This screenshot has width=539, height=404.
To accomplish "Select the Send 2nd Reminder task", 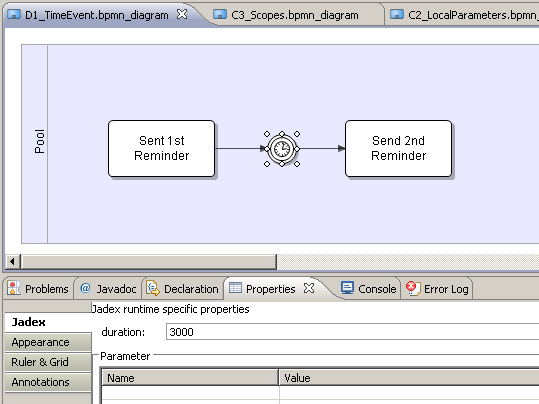I will (x=398, y=149).
